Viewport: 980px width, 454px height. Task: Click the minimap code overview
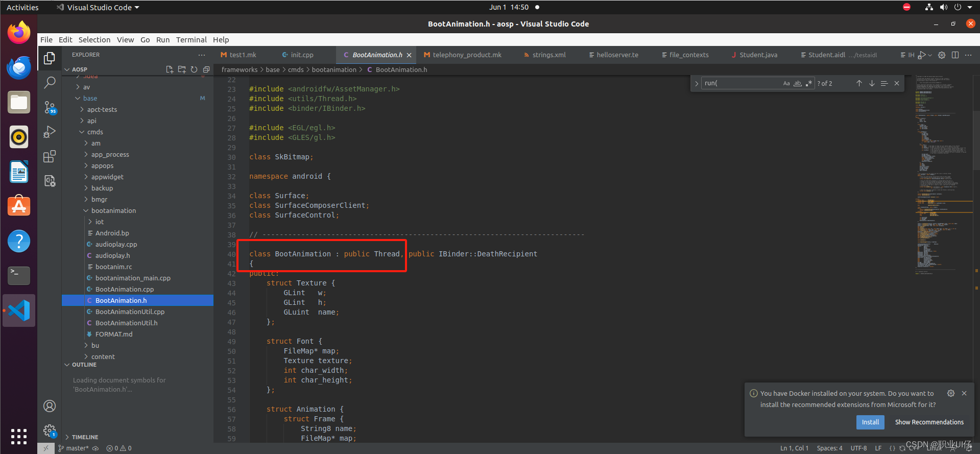pyautogui.click(x=944, y=174)
